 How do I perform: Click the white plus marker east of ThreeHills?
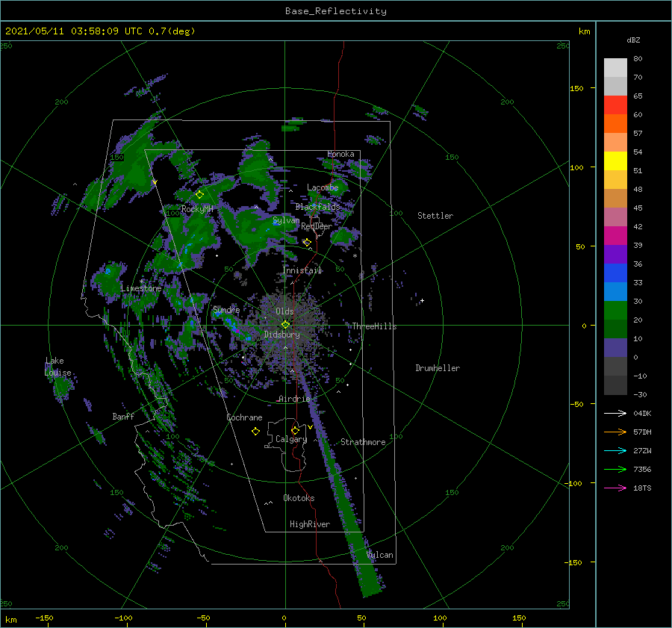(x=422, y=300)
